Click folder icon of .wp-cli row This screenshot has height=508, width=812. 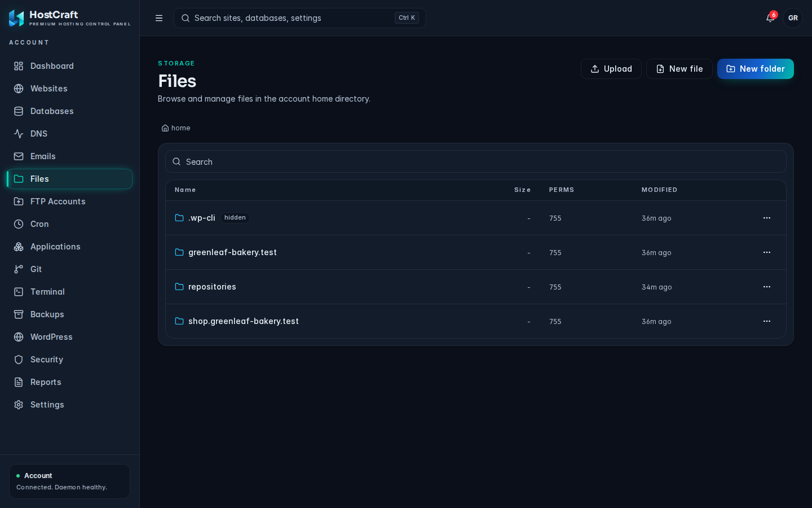point(179,218)
